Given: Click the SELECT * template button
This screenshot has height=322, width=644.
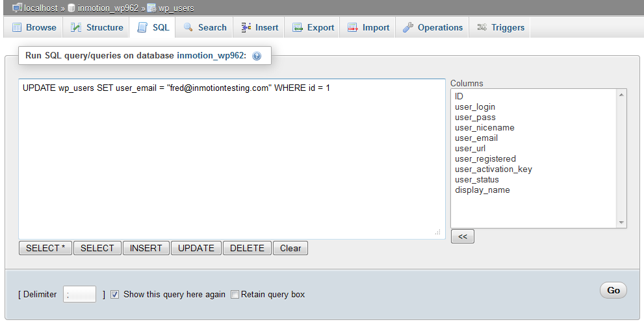Looking at the screenshot, I should pyautogui.click(x=45, y=248).
